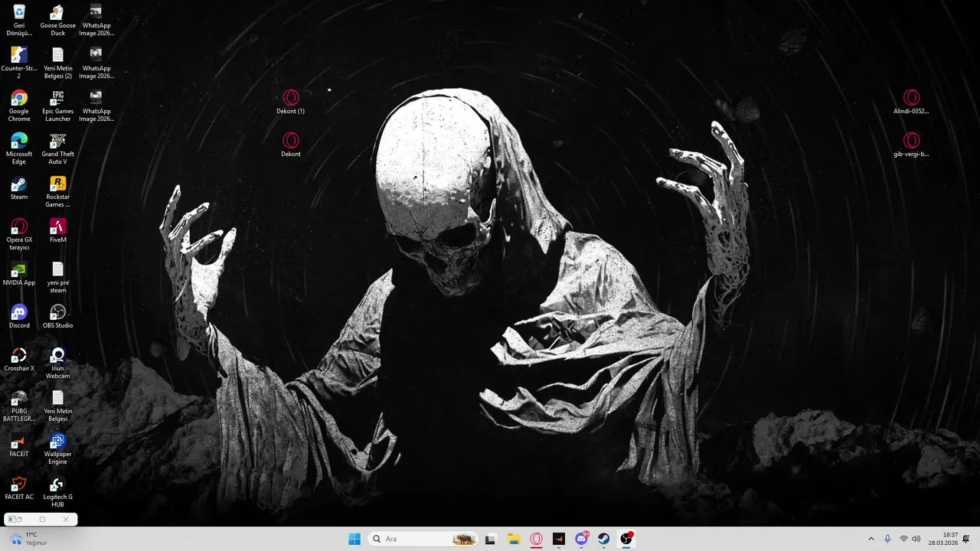Switch to OBS Studio in taskbar
This screenshot has width=980, height=551.
point(627,539)
